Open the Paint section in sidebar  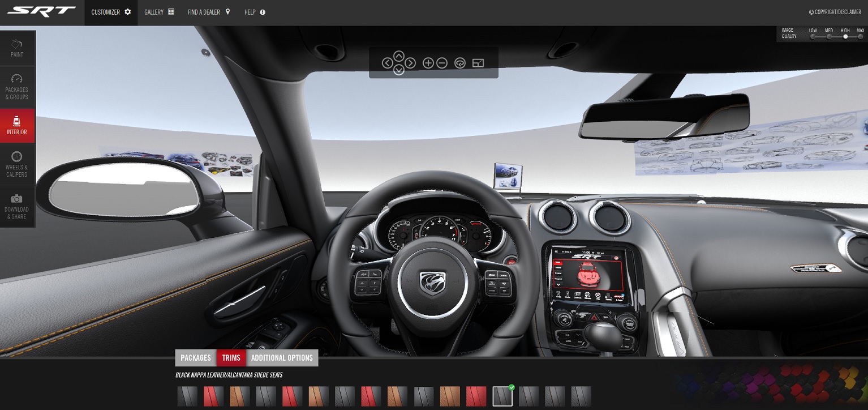[x=17, y=48]
